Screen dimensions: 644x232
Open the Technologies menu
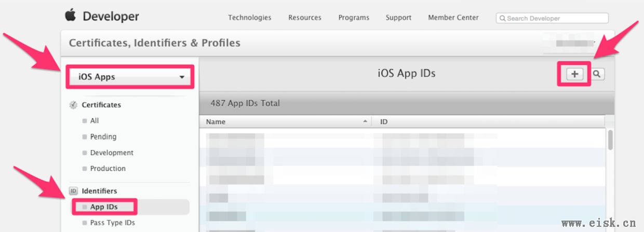tap(249, 18)
